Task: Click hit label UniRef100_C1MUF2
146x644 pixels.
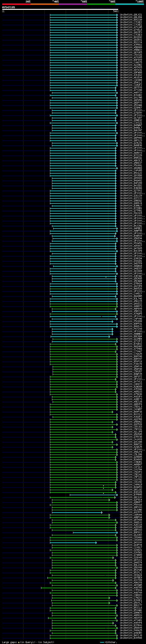Action: click(x=131, y=85)
